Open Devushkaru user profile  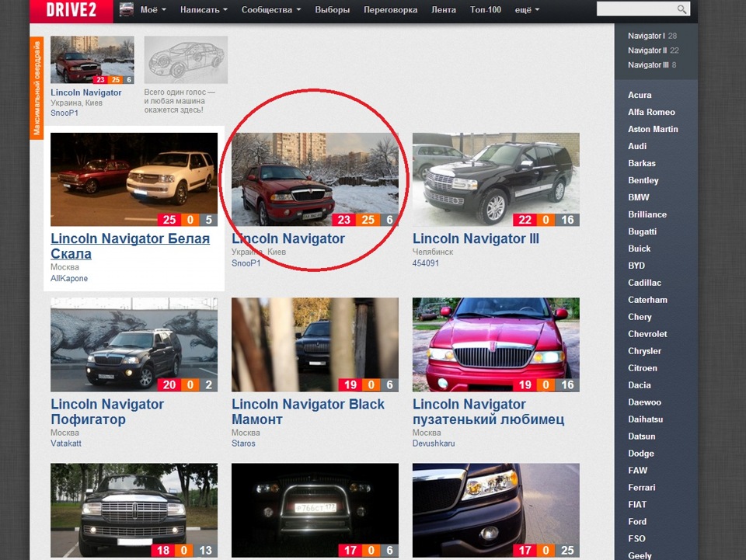point(434,443)
